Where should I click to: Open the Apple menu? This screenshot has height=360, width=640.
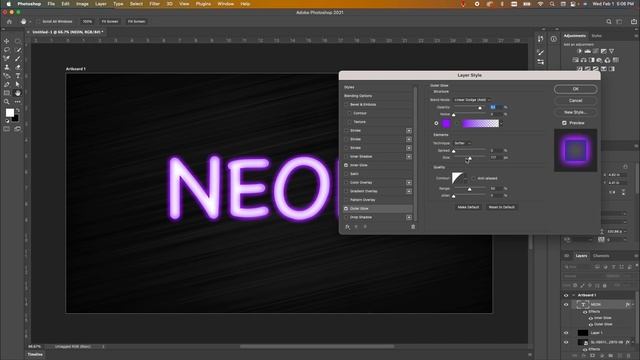coord(9,4)
